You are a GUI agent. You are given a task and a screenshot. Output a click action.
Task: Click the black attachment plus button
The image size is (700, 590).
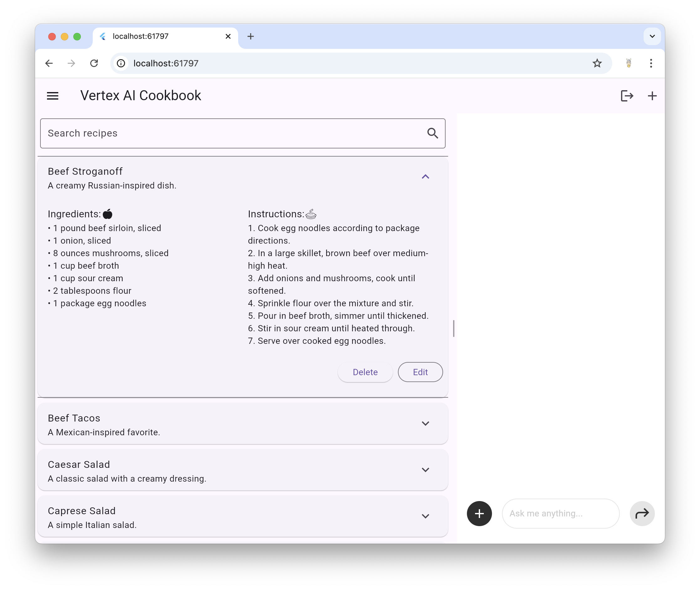click(x=479, y=513)
